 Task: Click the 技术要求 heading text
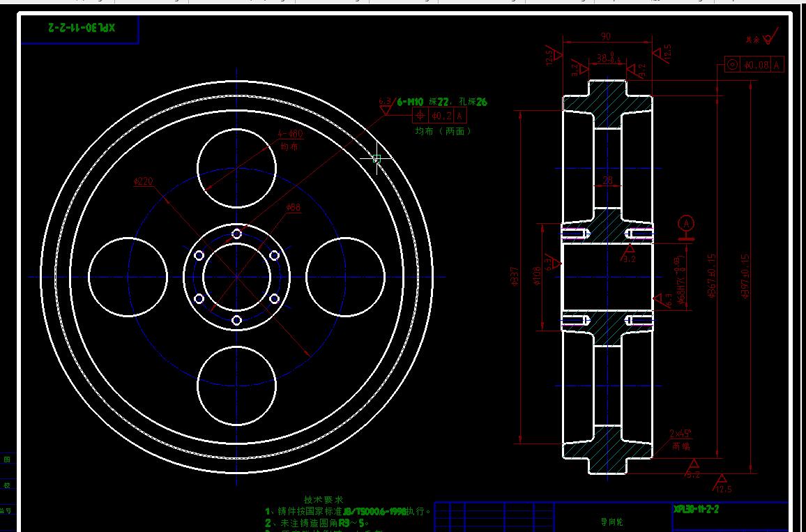[x=324, y=500]
